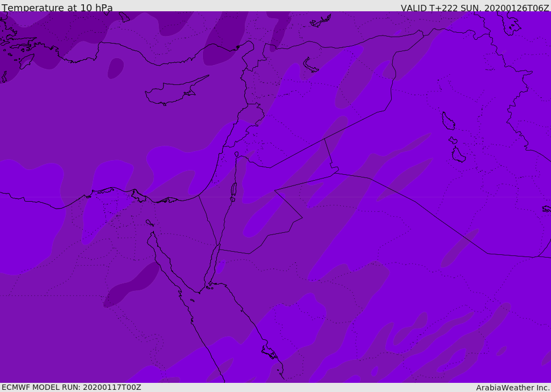Click the 'ArabiaWeather Inc' credit text
The image size is (551, 392).
tap(512, 388)
